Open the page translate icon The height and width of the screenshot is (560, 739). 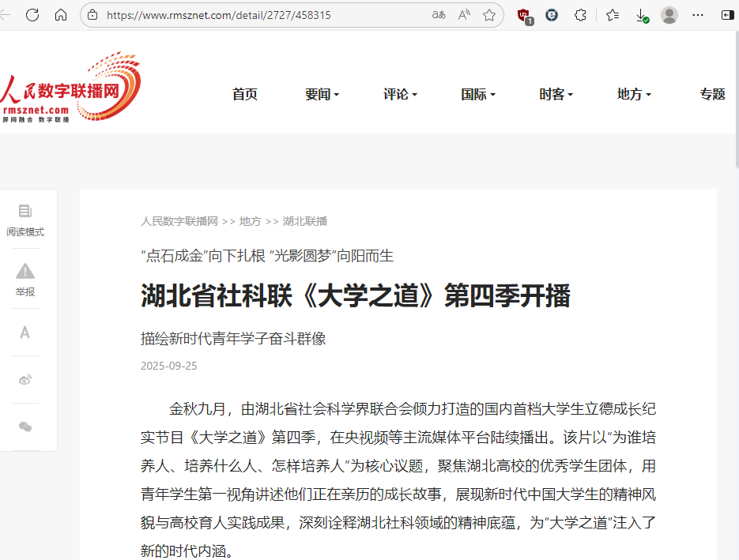click(x=439, y=15)
